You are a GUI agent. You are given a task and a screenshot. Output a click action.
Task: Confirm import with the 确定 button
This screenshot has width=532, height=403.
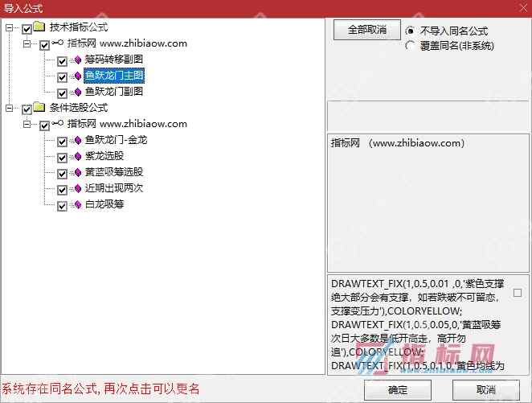(398, 390)
